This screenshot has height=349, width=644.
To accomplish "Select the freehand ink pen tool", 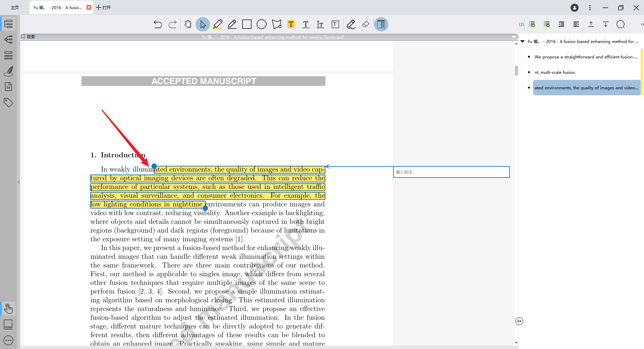I will [351, 24].
